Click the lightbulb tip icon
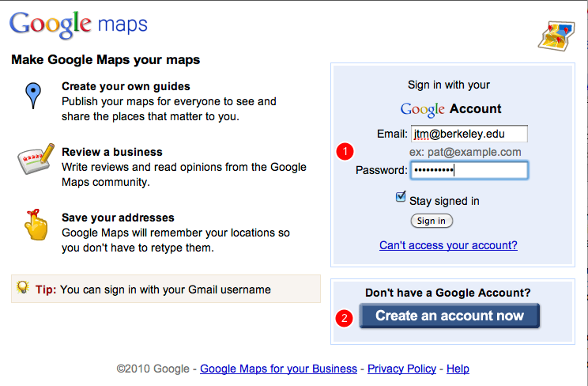This screenshot has height=386, width=588. [23, 287]
